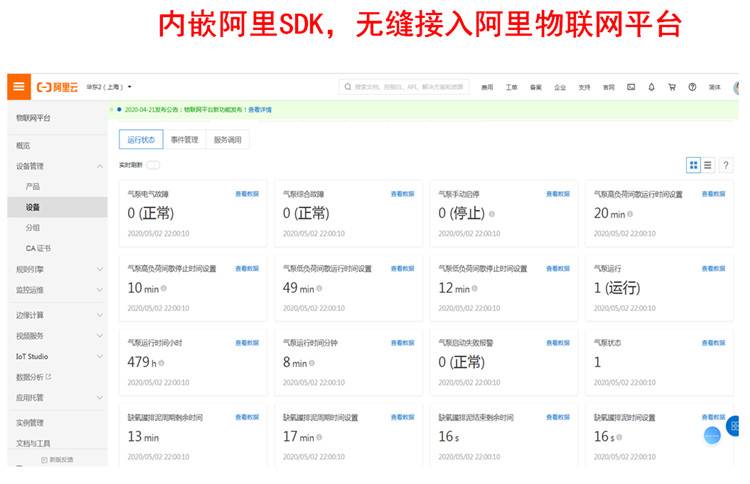
Task: Open the shopping cart icon
Action: coord(672,87)
